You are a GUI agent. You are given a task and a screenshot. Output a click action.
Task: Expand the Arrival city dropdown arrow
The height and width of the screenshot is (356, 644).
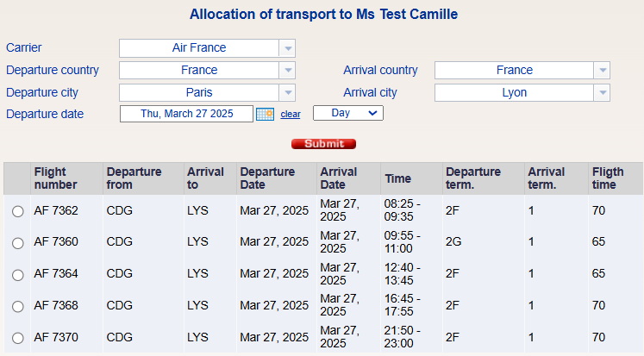pos(603,92)
